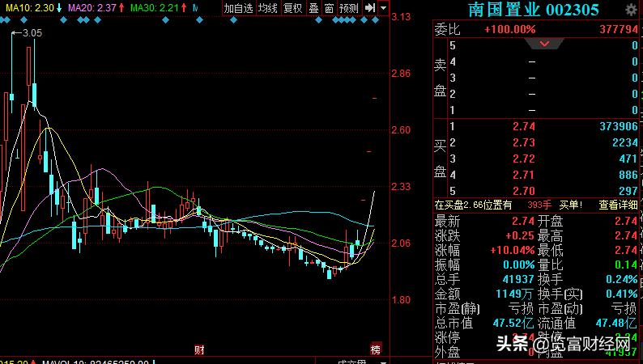The width and height of the screenshot is (643, 364).
Task: Click the stock title 南国置业 002305
Action: (x=534, y=10)
